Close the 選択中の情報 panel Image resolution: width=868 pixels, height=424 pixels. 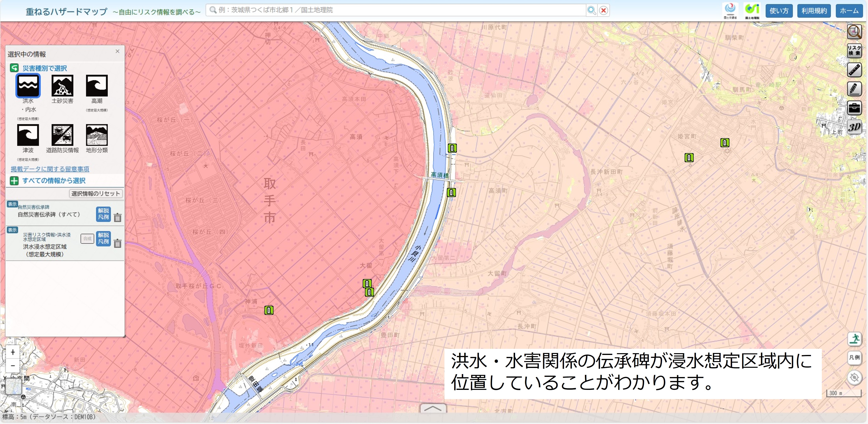[117, 51]
